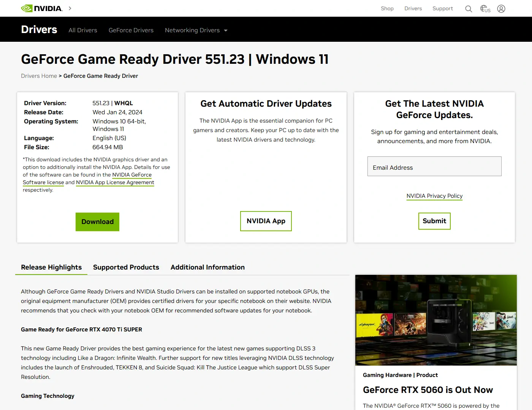Click the Submit button
The image size is (532, 410).
(434, 221)
